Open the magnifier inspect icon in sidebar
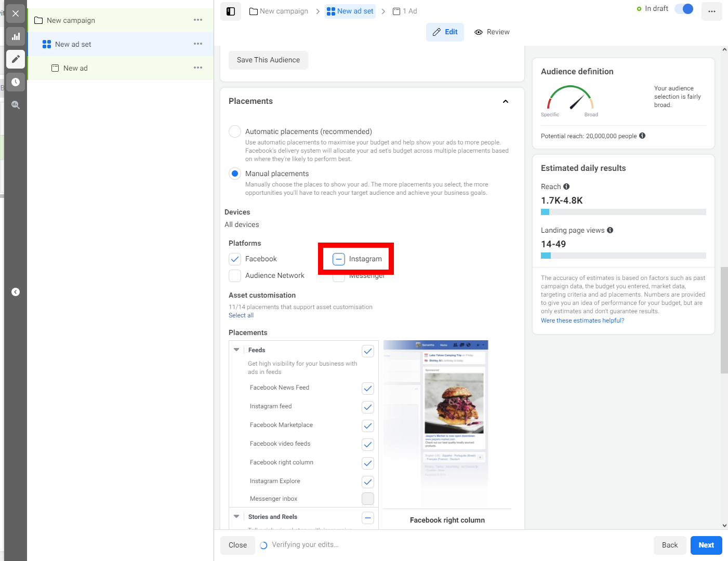This screenshot has height=561, width=728. 16,105
